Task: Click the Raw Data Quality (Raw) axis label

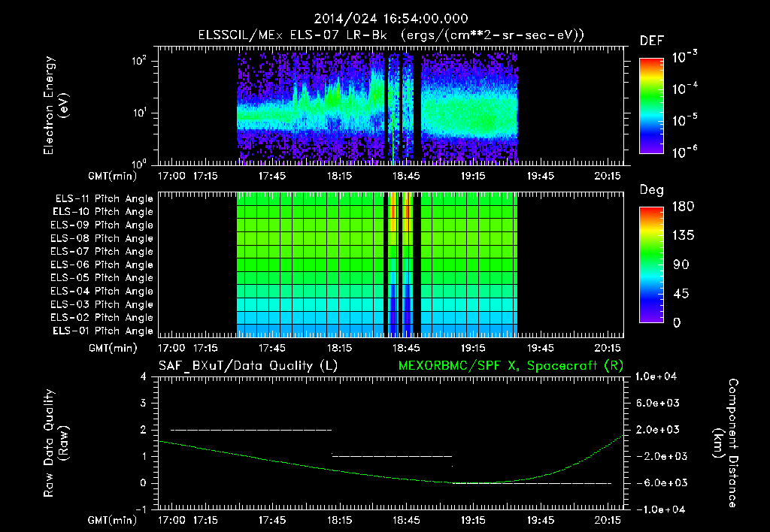Action: (x=56, y=443)
